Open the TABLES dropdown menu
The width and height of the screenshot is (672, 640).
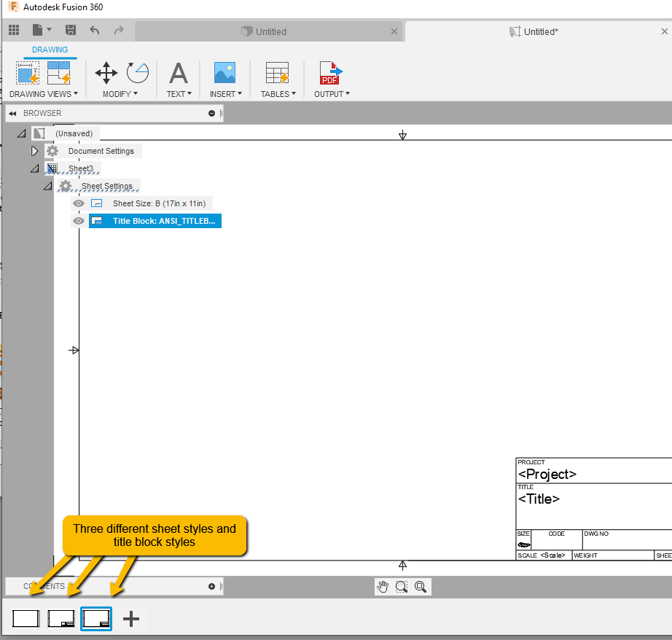278,94
